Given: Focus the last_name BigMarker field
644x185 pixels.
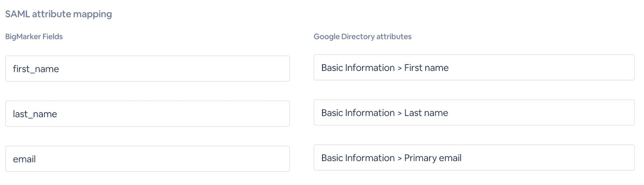Looking at the screenshot, I should coord(147,114).
